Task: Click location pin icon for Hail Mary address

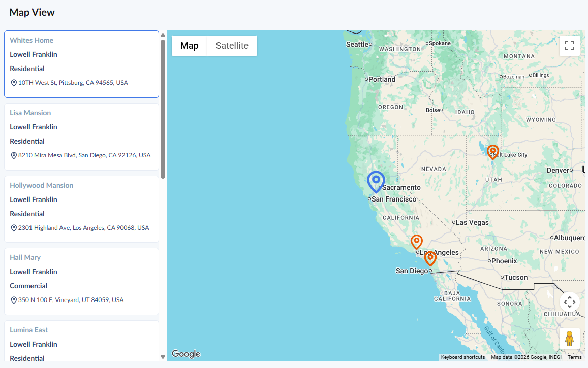Action: (14, 300)
